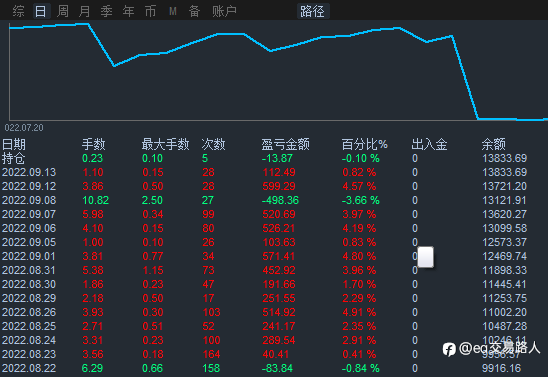The width and height of the screenshot is (548, 377).
Task: Click the 4.91 % percentage cell
Action: [x=359, y=312]
